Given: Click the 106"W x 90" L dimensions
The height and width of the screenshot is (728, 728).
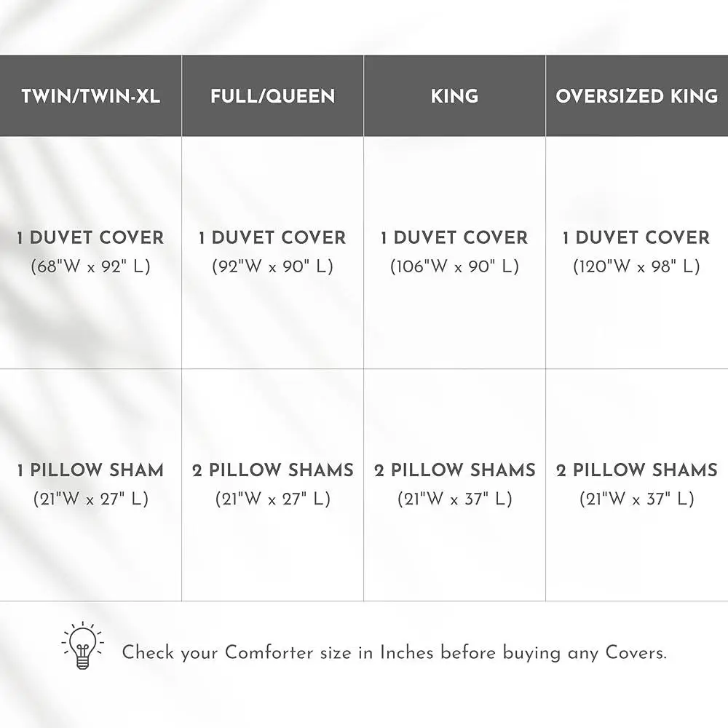Looking at the screenshot, I should [x=454, y=266].
